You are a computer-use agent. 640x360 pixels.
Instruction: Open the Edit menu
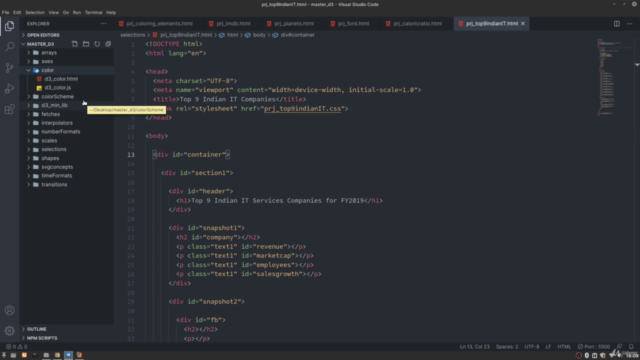17,13
